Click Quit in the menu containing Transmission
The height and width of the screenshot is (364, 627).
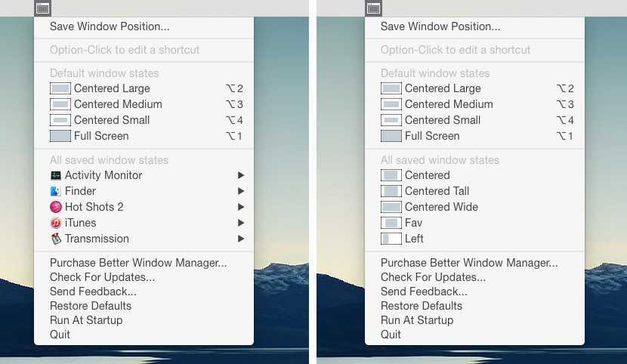coord(60,335)
